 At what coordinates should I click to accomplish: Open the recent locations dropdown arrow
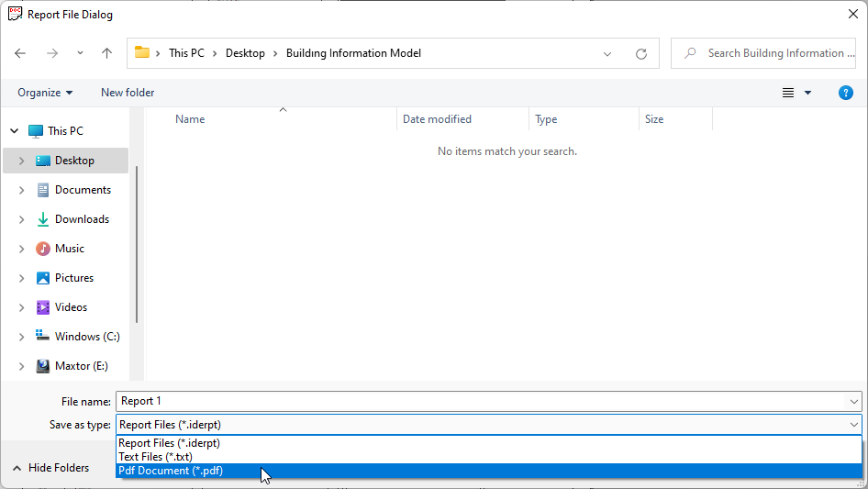pyautogui.click(x=79, y=53)
